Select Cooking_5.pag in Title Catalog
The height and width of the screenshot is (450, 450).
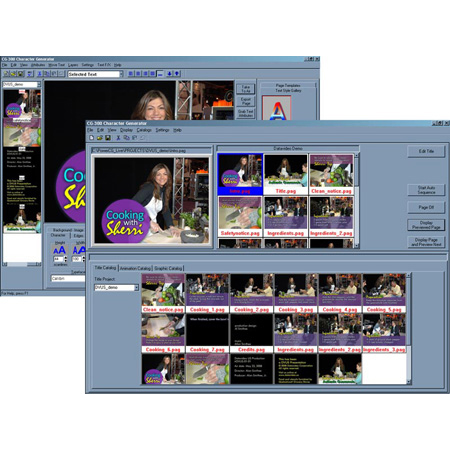tap(384, 293)
